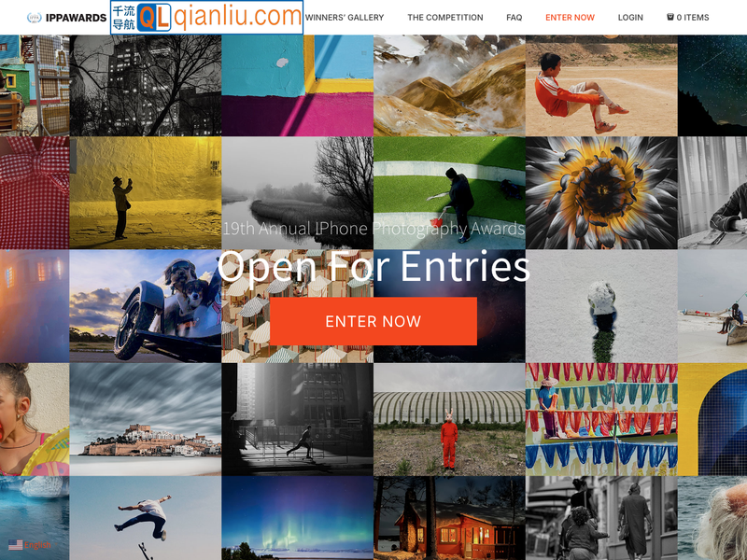This screenshot has width=747, height=560.
Task: Open the Login link
Action: pos(630,18)
